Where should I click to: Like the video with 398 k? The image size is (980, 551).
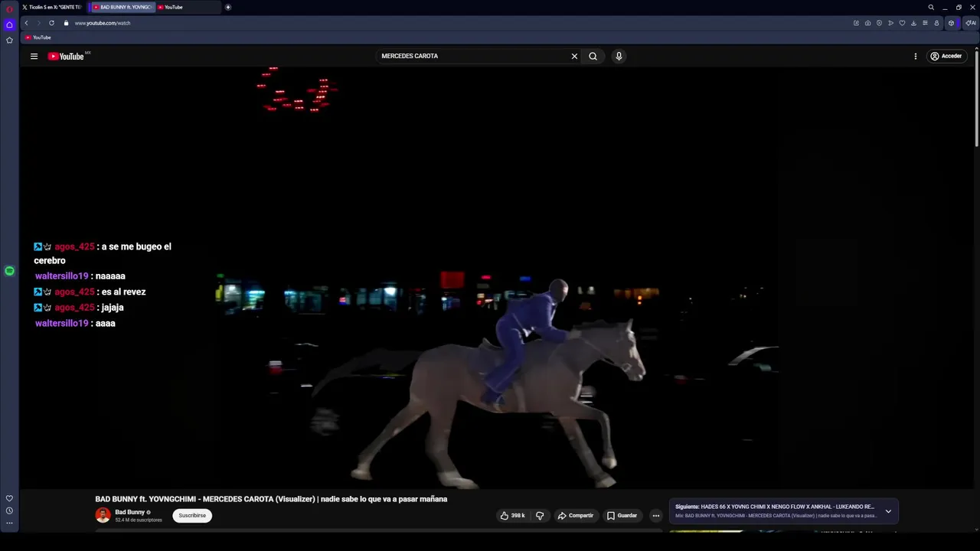point(512,516)
